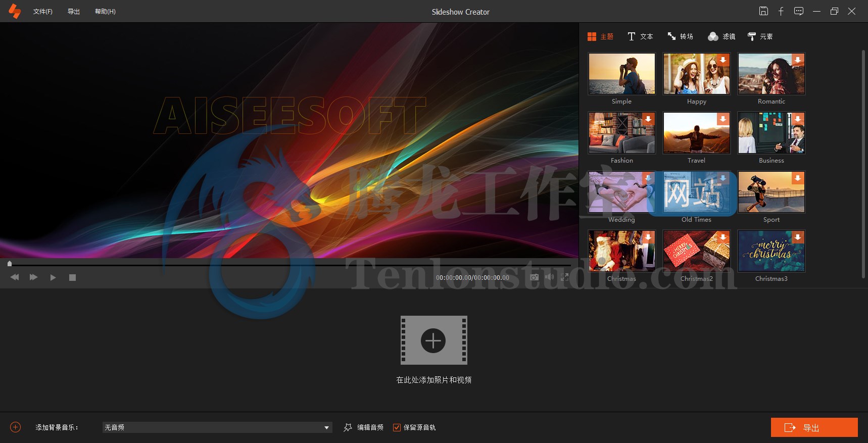Download the Fashion theme via arrow icon
Image resolution: width=868 pixels, height=443 pixels.
click(x=648, y=119)
